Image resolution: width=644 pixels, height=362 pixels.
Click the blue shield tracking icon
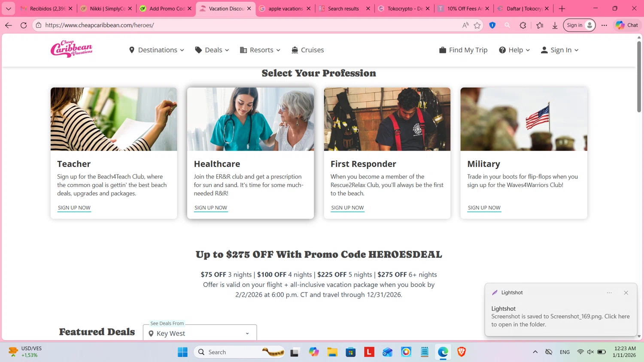[x=492, y=25]
